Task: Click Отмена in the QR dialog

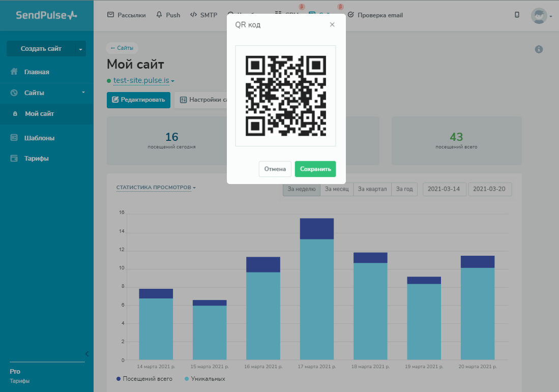Action: (x=275, y=169)
